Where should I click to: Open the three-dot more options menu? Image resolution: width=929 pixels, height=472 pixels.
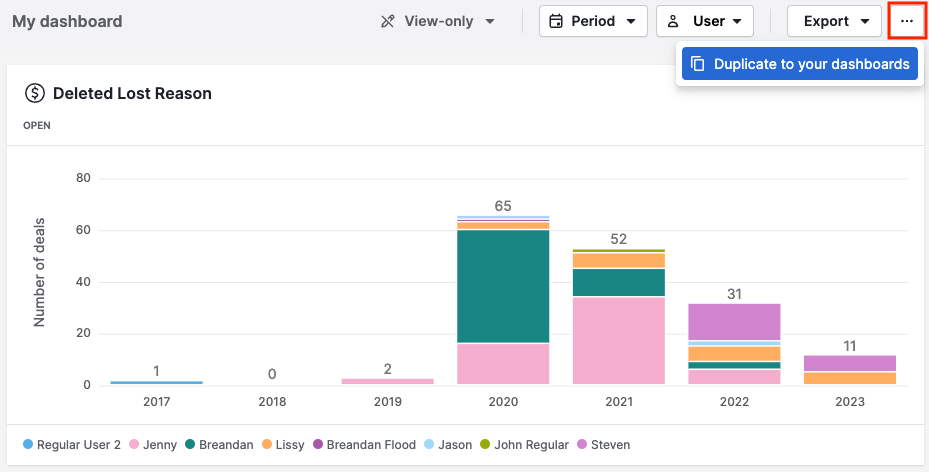907,21
